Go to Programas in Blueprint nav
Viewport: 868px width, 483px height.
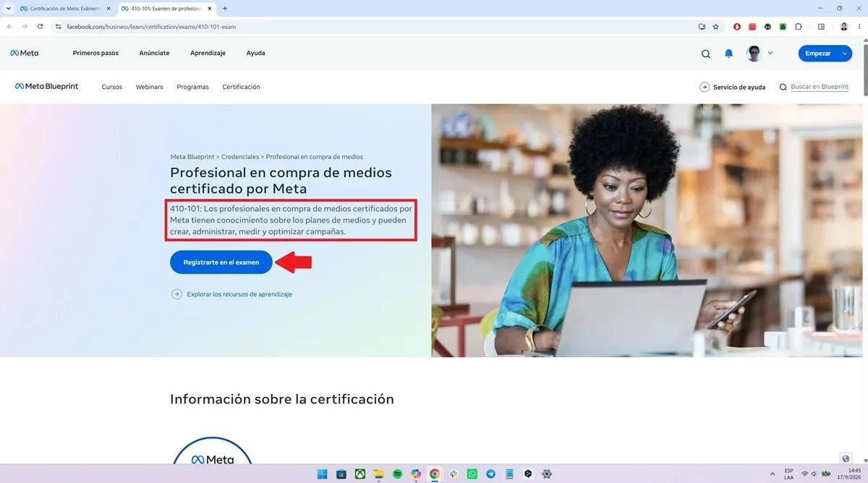192,87
